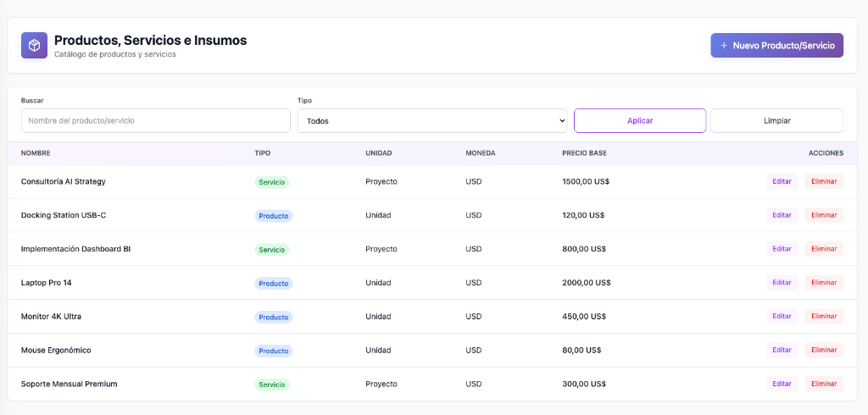Edit the Monitor 4K Ultra product
Screen dimensions: 868x415
[782, 316]
